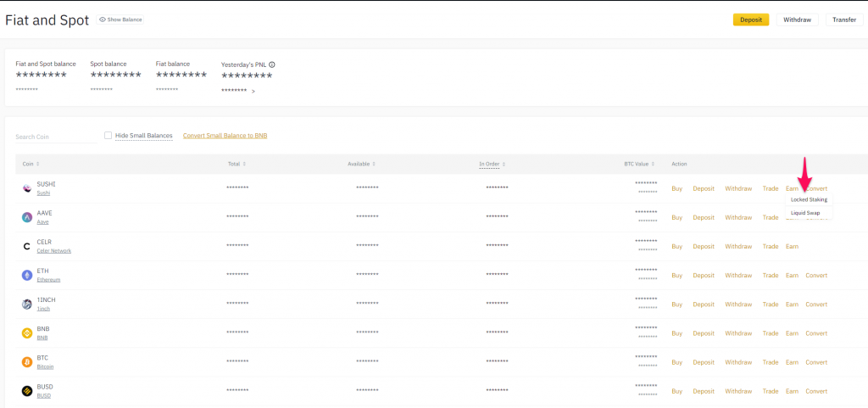Image resolution: width=868 pixels, height=408 pixels.
Task: Open PNL details chevron arrow
Action: pyautogui.click(x=253, y=92)
